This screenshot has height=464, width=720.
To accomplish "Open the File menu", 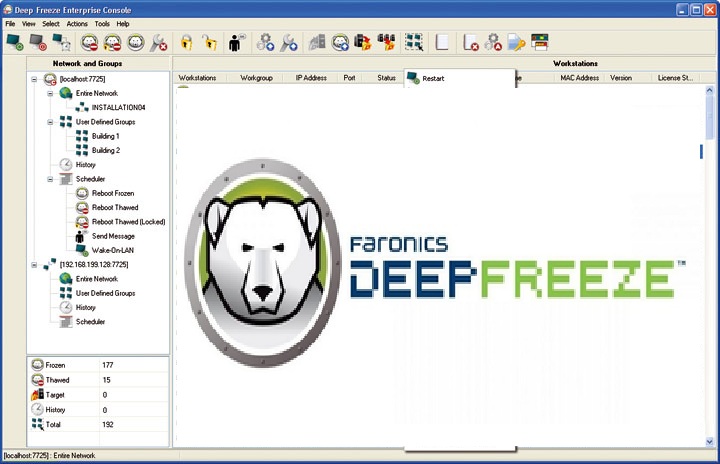I will coord(10,24).
